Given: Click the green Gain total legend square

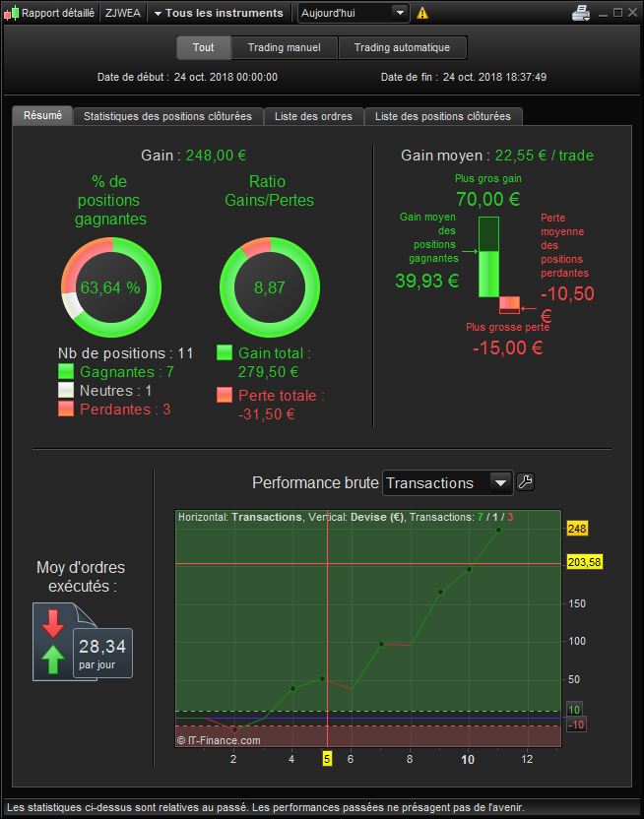Looking at the screenshot, I should [x=225, y=352].
